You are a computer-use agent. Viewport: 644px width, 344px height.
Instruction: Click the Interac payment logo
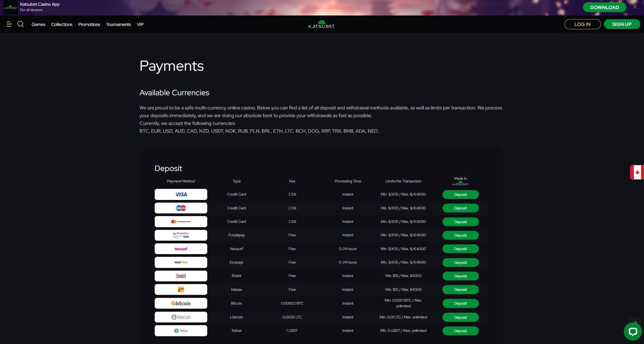[181, 289]
